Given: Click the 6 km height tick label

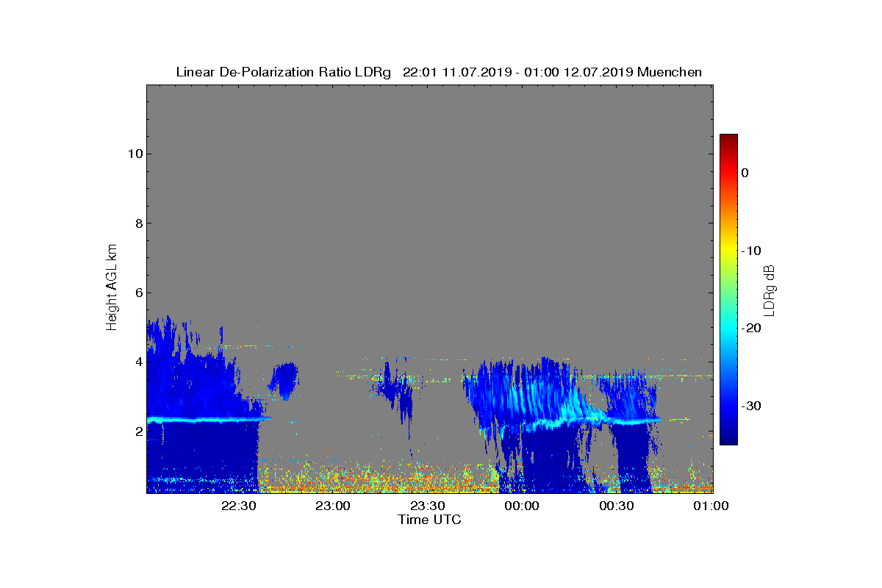Looking at the screenshot, I should point(137,293).
